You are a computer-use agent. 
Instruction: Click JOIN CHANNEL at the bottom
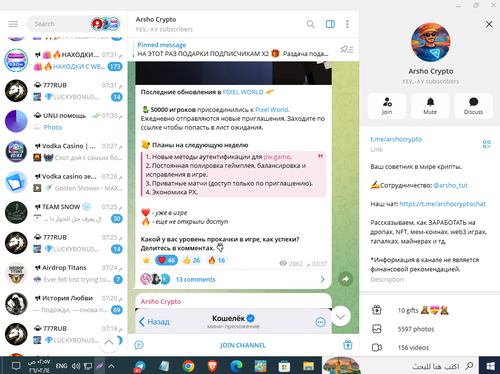pos(243,345)
